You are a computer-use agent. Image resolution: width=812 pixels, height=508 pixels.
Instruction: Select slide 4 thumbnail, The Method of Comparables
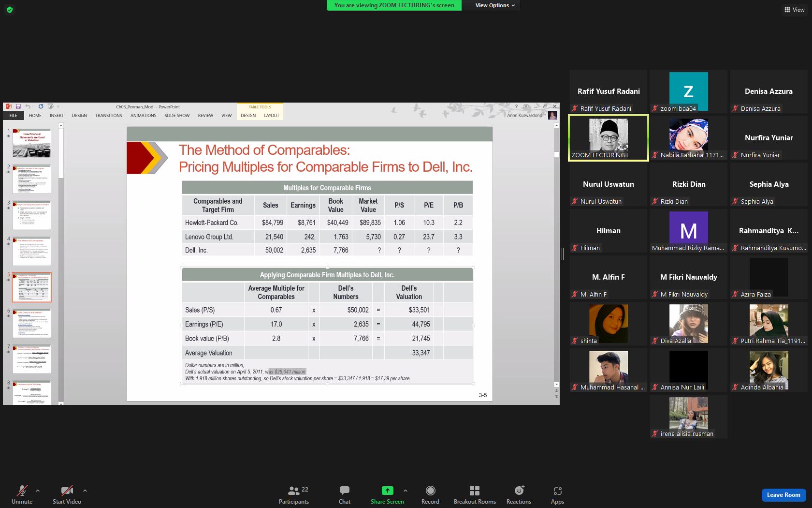click(x=32, y=251)
